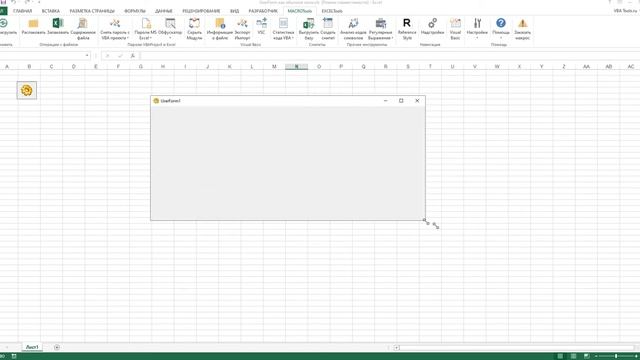Click the macro record icon in status bar

click(14, 356)
